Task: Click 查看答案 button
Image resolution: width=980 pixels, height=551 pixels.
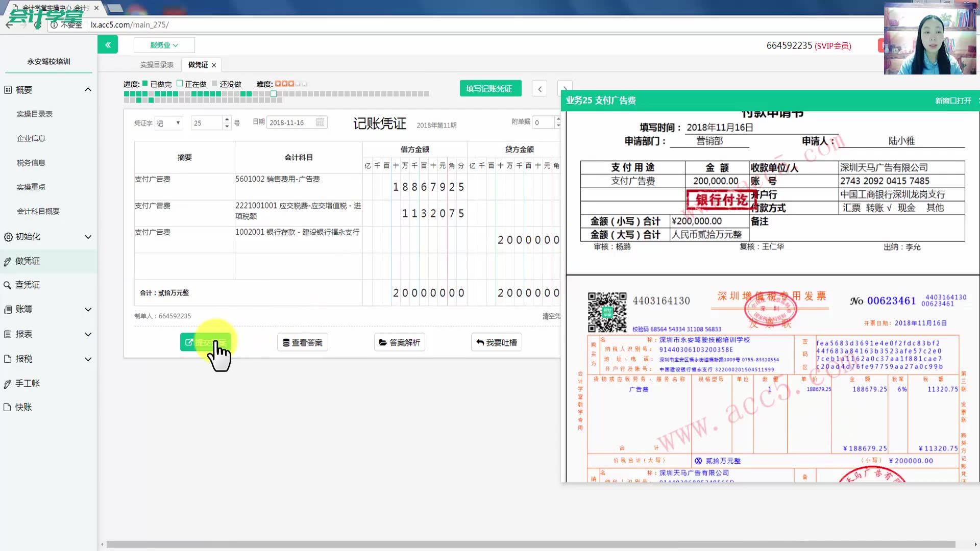Action: click(303, 342)
